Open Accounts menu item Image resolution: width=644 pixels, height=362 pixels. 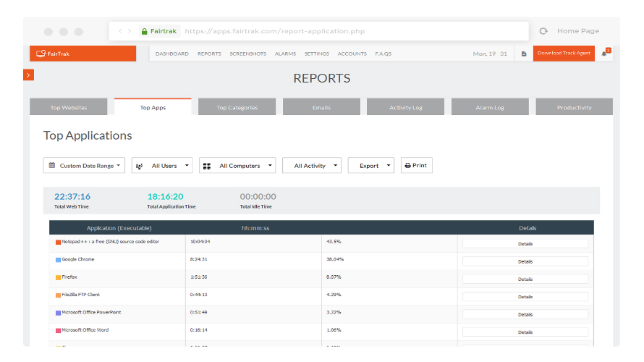pos(352,54)
